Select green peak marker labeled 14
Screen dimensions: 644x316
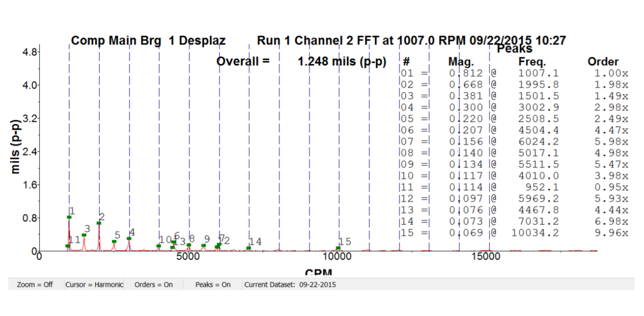[249, 248]
